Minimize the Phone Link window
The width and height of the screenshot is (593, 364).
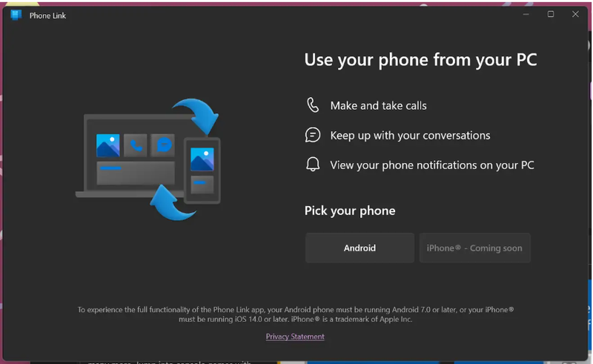pos(526,14)
